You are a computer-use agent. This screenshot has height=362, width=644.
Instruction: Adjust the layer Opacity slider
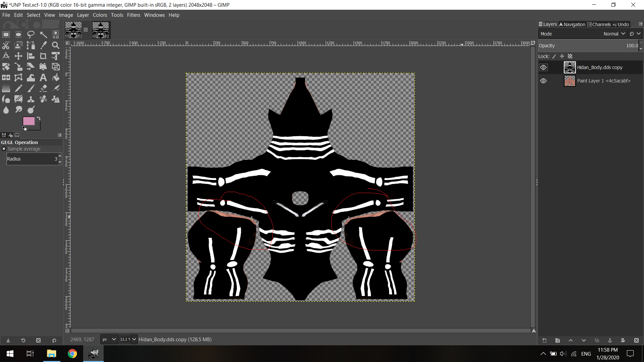(589, 46)
